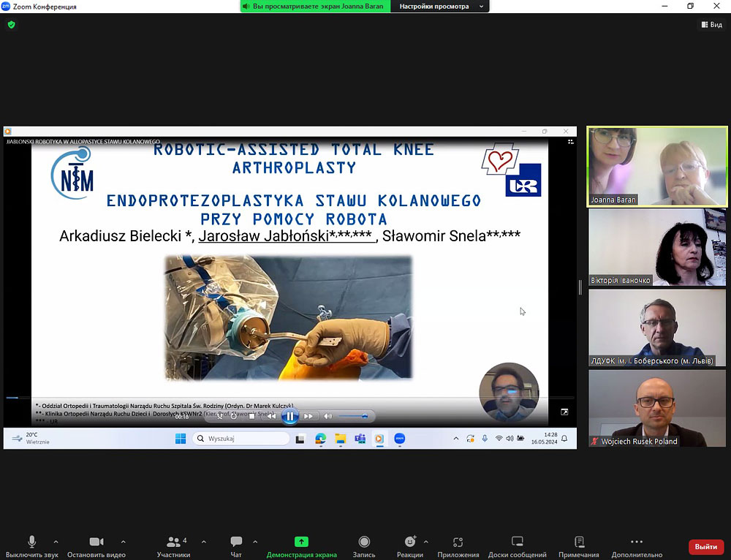Fast forward with next button in media player
The image size is (731, 560).
point(308,416)
